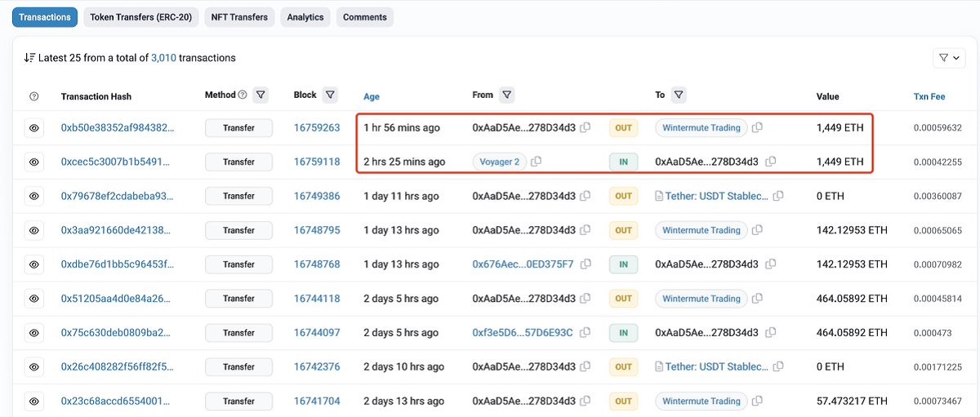980x417 pixels.
Task: Copy the Voyager 2 sender address
Action: pyautogui.click(x=536, y=162)
